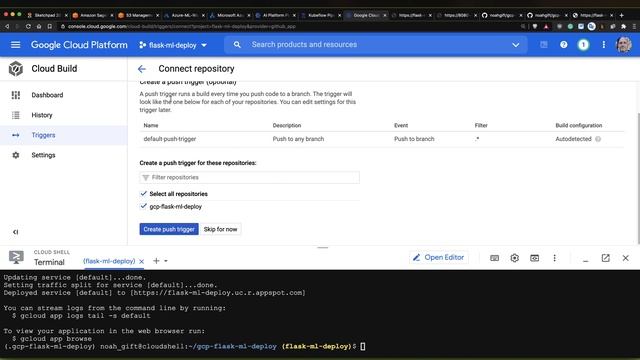
Task: Open the user account avatar
Action: pos(624,44)
